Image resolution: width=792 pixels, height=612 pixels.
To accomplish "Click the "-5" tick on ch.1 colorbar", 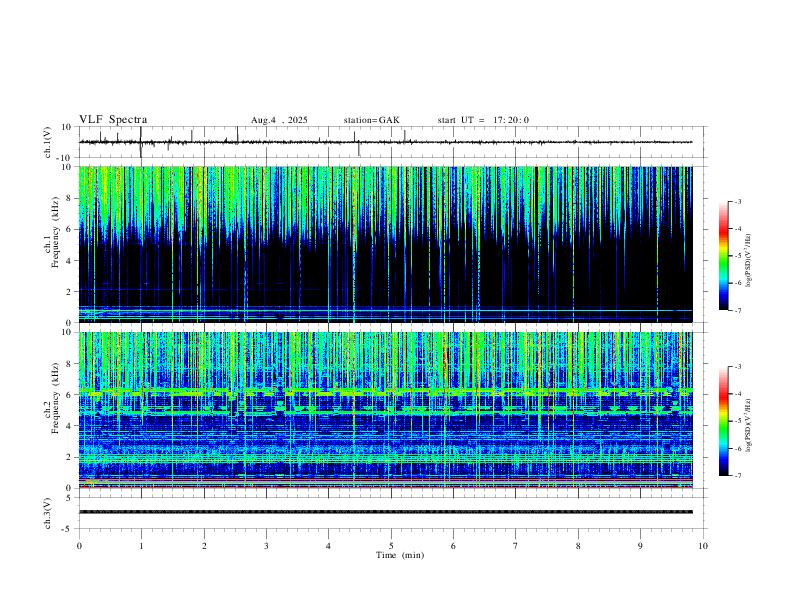I will [737, 256].
